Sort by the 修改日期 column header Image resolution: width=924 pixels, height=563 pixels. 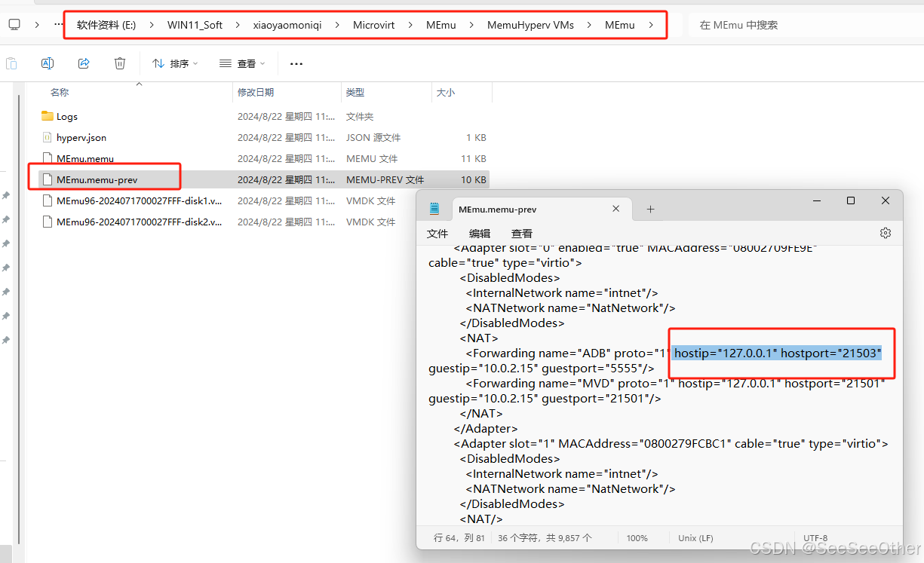click(x=256, y=92)
